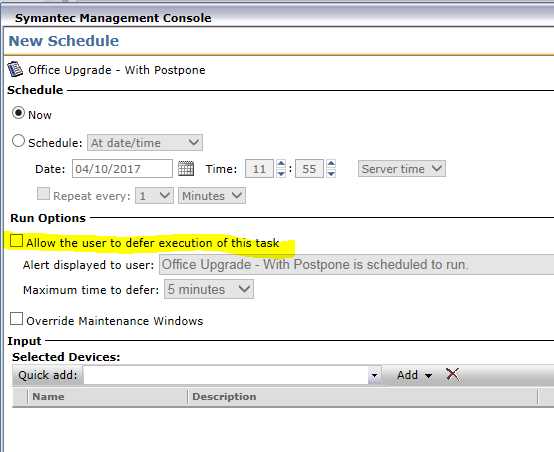The height and width of the screenshot is (452, 554).
Task: Increase the minutes with the up arrow
Action: (x=331, y=164)
